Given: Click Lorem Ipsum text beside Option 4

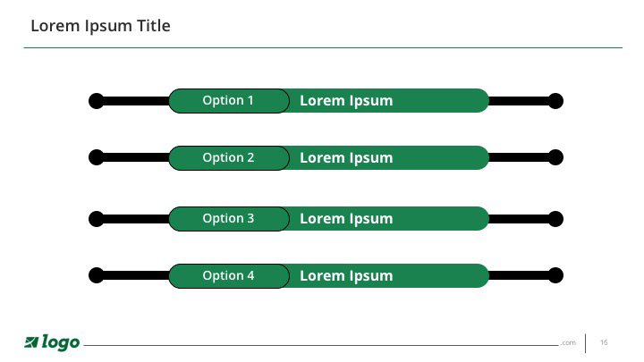Looking at the screenshot, I should [x=346, y=276].
